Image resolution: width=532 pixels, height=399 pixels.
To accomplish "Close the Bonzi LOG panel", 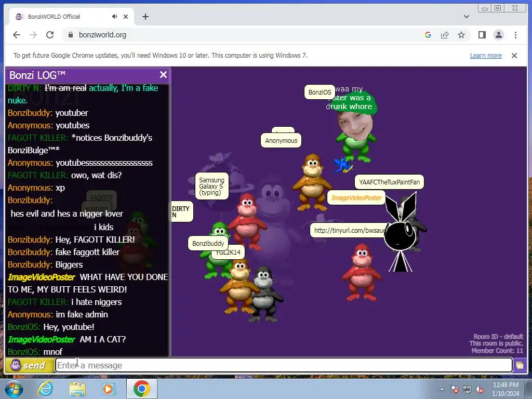I will pos(163,75).
